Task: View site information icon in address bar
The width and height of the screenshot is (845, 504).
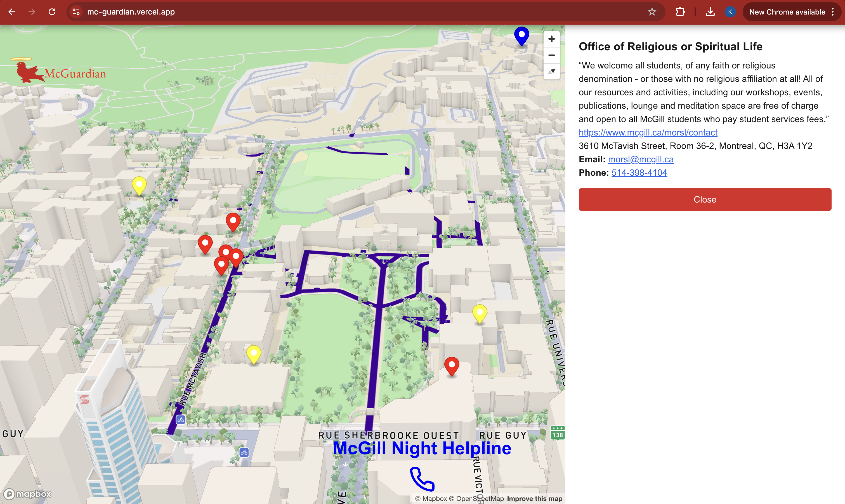Action: click(x=76, y=12)
